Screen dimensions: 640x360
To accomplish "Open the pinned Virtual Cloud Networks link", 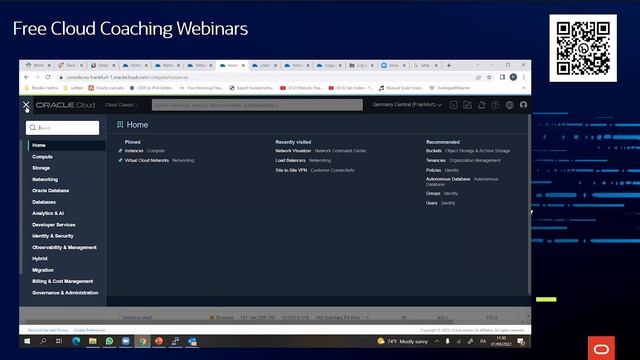I will click(147, 160).
